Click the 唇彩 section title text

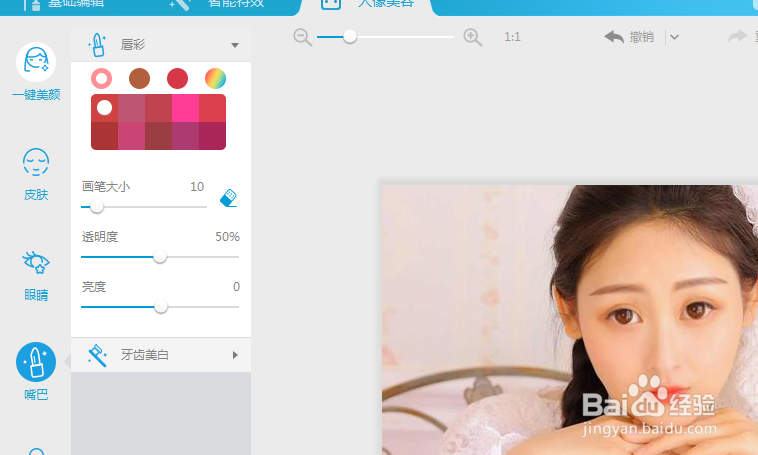pyautogui.click(x=133, y=45)
